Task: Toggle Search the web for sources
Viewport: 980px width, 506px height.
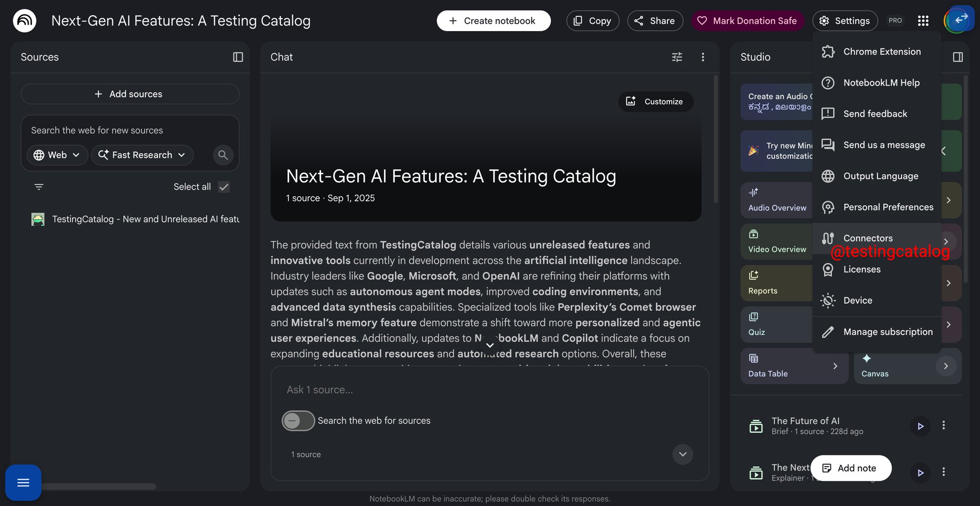Action: (298, 421)
